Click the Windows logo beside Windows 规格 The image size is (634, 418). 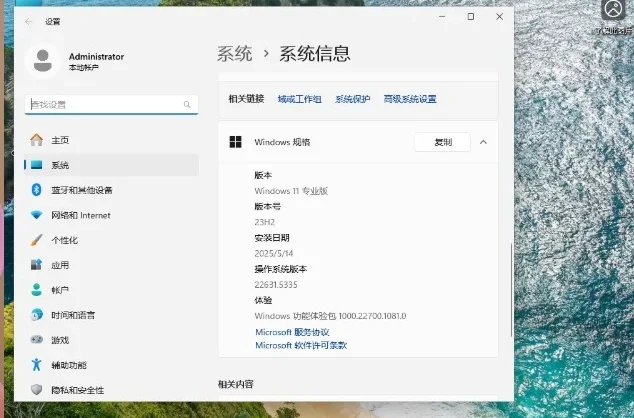pos(235,142)
